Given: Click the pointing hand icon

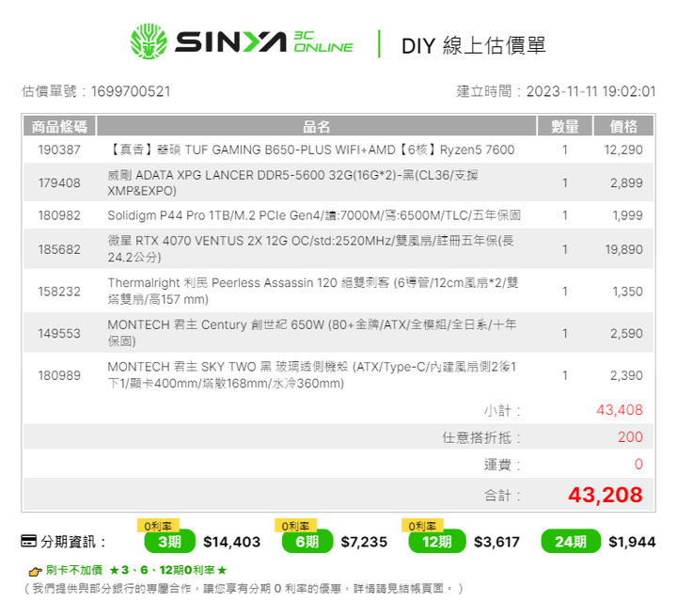Looking at the screenshot, I should [35, 572].
